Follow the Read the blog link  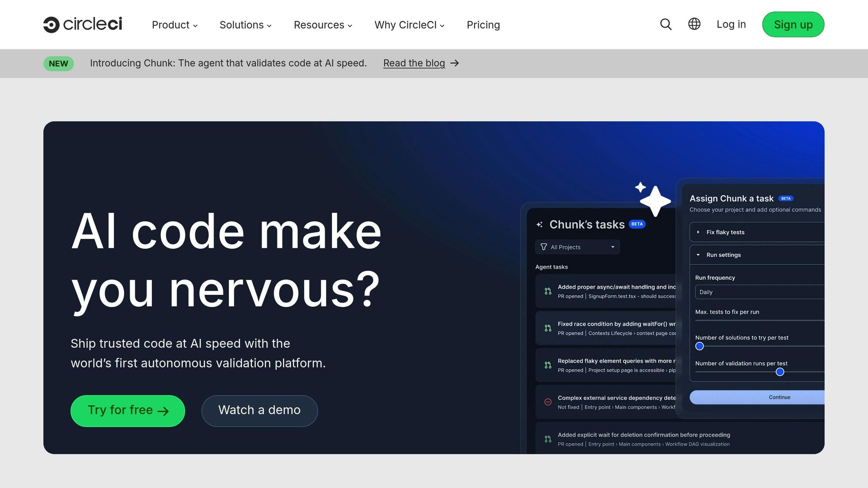pyautogui.click(x=414, y=63)
